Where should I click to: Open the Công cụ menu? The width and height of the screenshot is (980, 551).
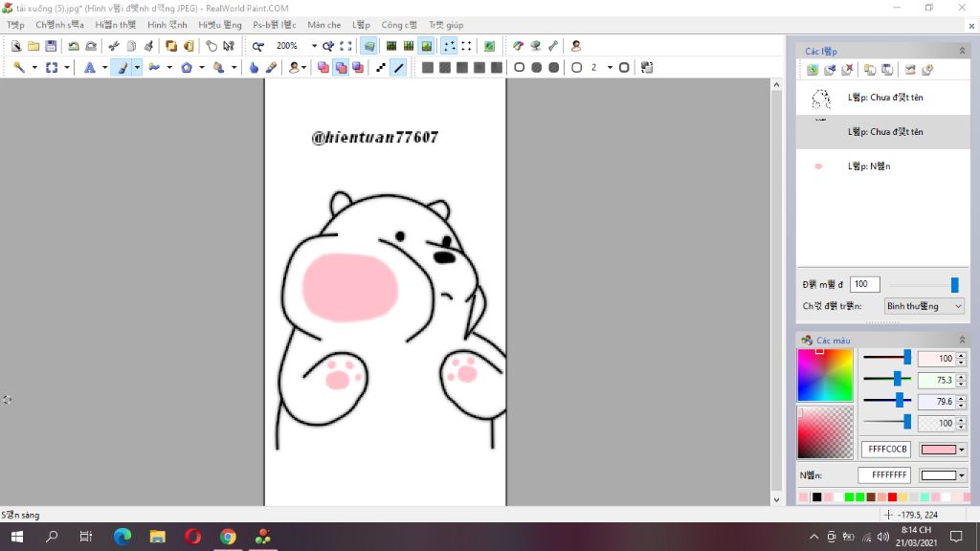tap(399, 25)
